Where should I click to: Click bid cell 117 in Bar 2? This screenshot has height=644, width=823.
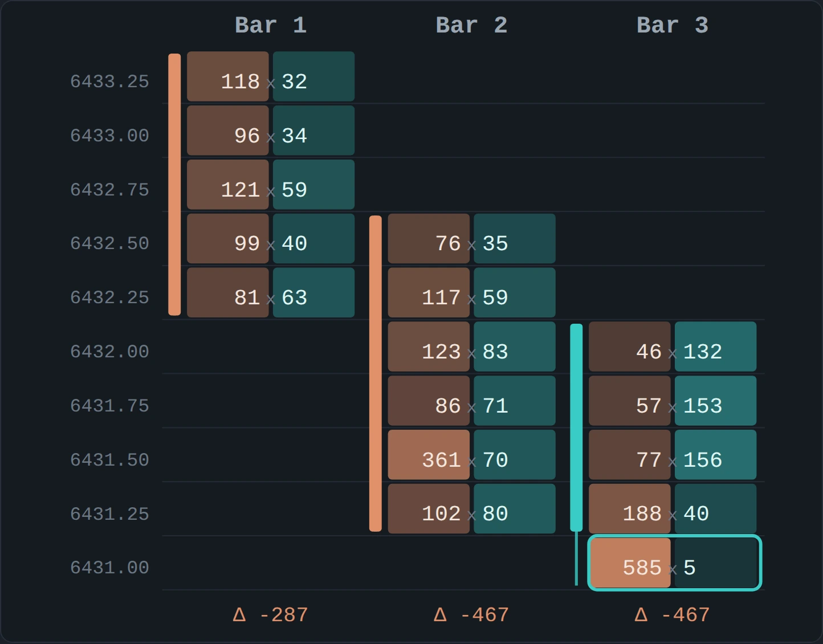[429, 292]
